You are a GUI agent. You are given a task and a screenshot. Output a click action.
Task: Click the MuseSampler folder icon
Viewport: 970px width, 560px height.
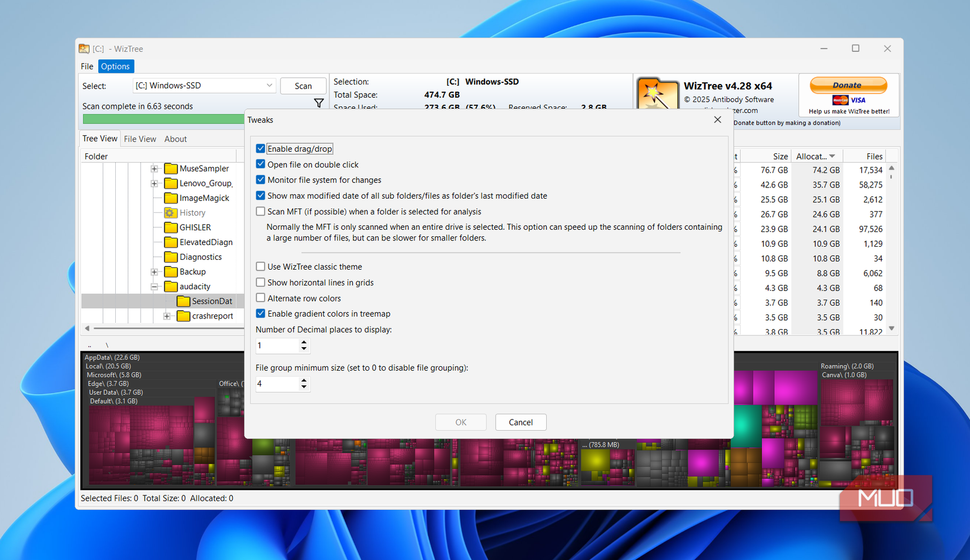point(170,168)
